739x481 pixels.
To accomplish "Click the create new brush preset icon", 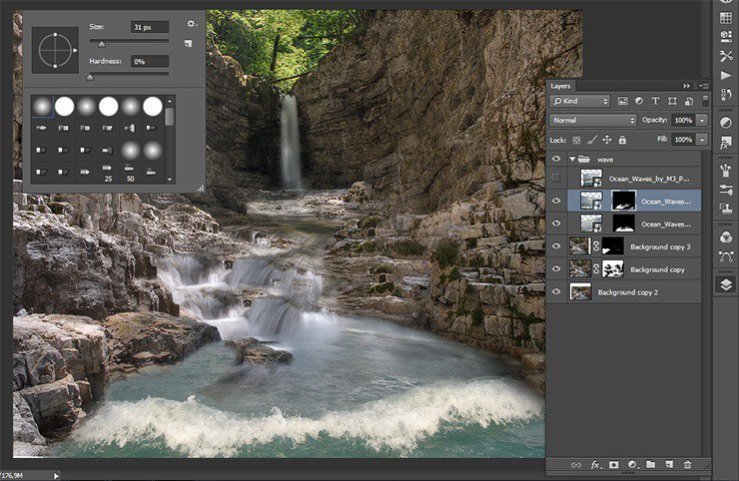I will coord(189,43).
